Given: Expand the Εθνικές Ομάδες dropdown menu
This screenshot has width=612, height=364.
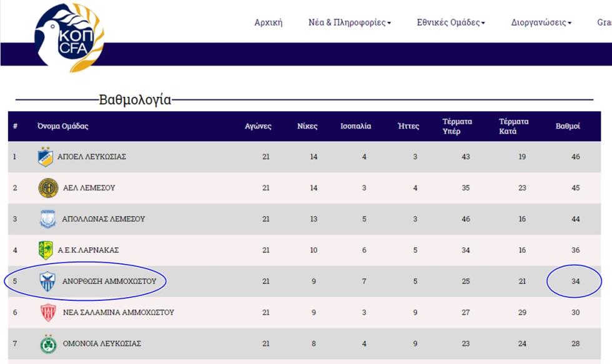Looking at the screenshot, I should (x=451, y=22).
